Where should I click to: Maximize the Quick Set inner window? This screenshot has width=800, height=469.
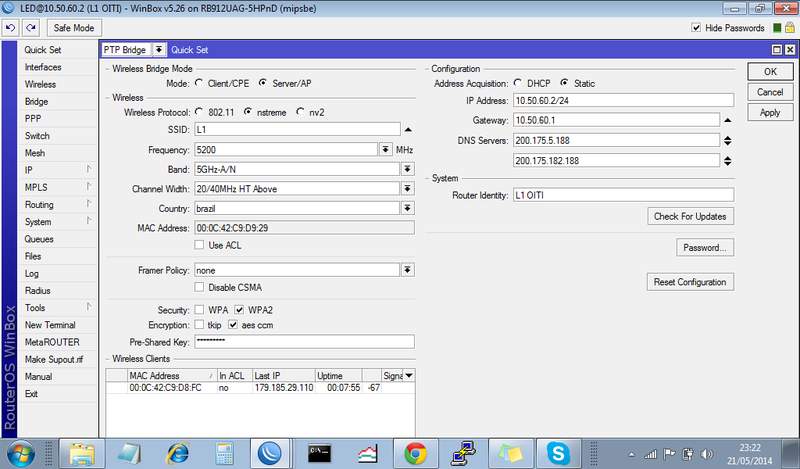(777, 50)
